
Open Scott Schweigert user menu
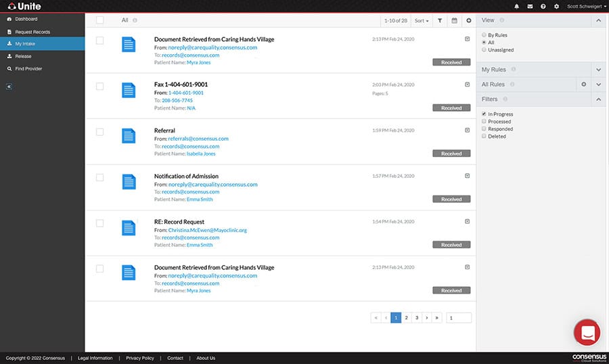[586, 6]
